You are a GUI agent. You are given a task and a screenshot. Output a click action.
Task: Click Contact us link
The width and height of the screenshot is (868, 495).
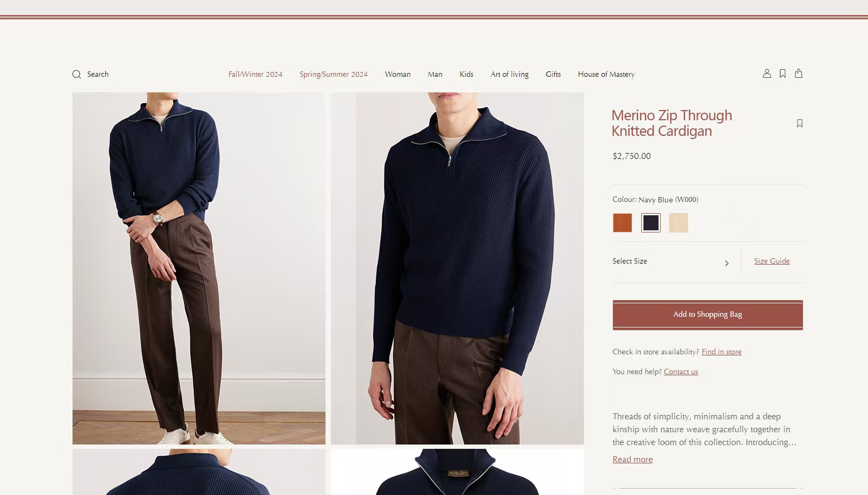pyautogui.click(x=681, y=372)
